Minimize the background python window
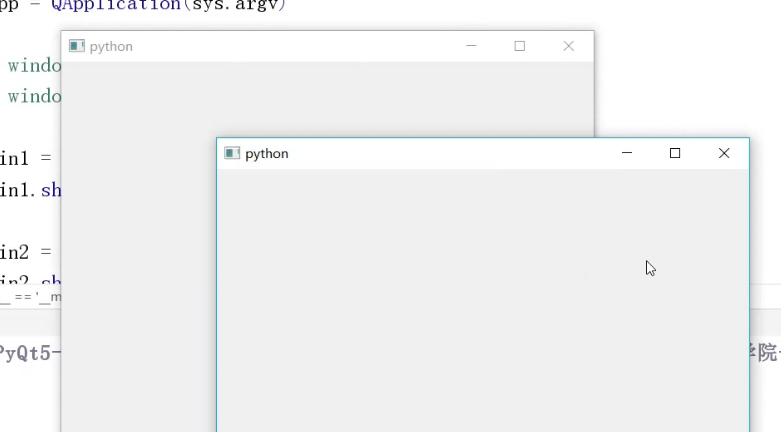 [471, 46]
